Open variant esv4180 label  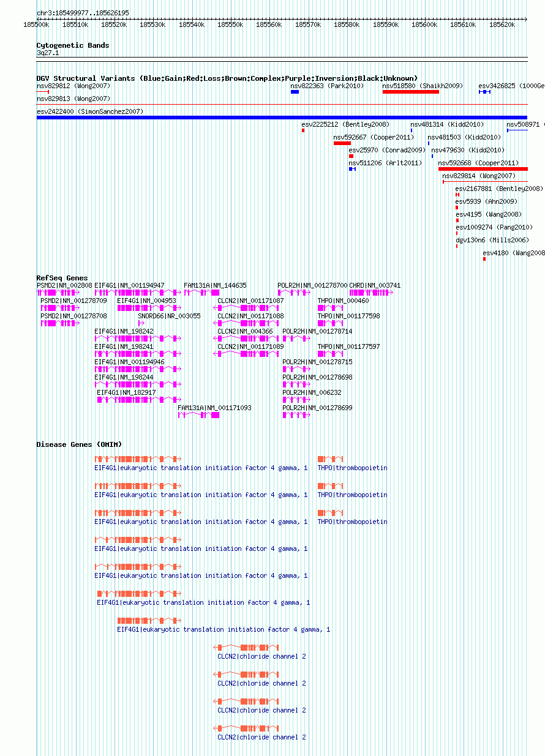(514, 253)
